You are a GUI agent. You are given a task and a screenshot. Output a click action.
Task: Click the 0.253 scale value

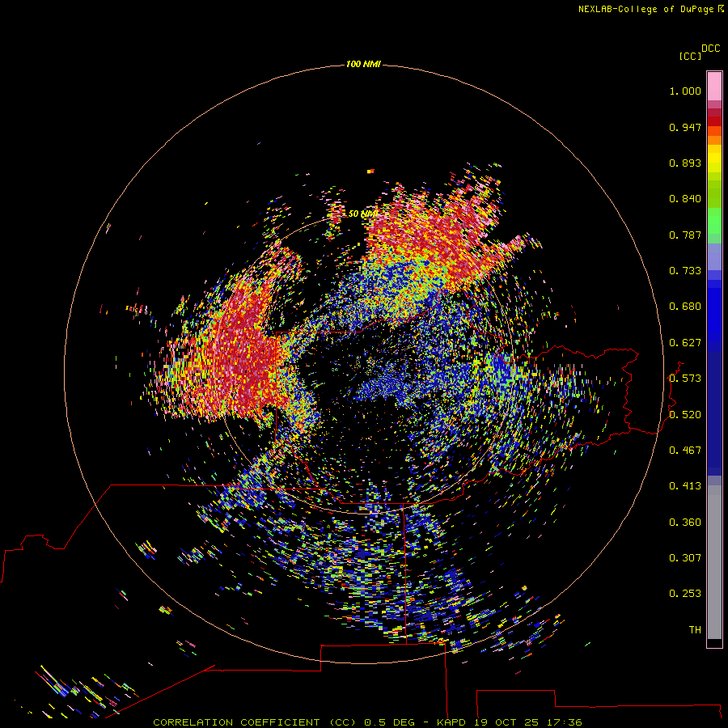[685, 594]
